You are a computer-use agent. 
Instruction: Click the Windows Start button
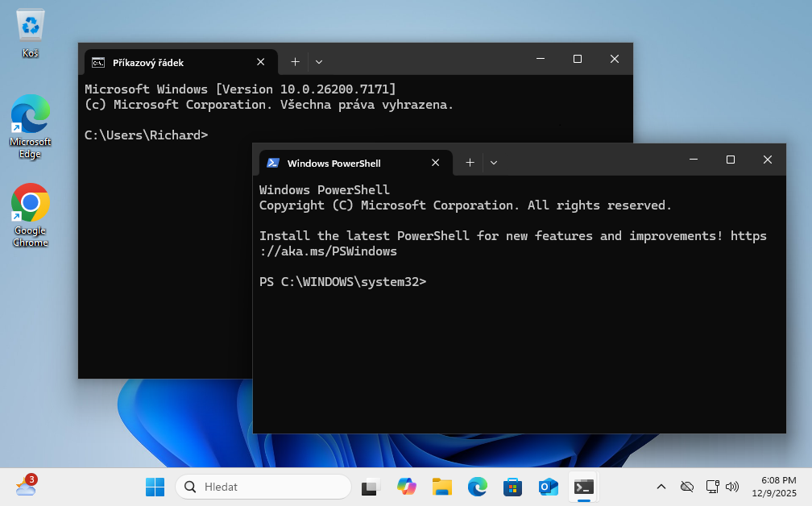(155, 487)
